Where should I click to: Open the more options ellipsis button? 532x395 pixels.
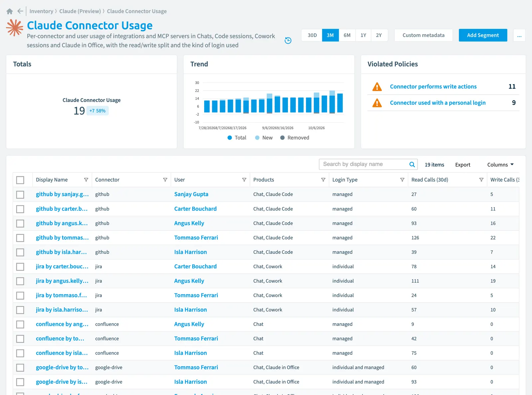click(519, 35)
